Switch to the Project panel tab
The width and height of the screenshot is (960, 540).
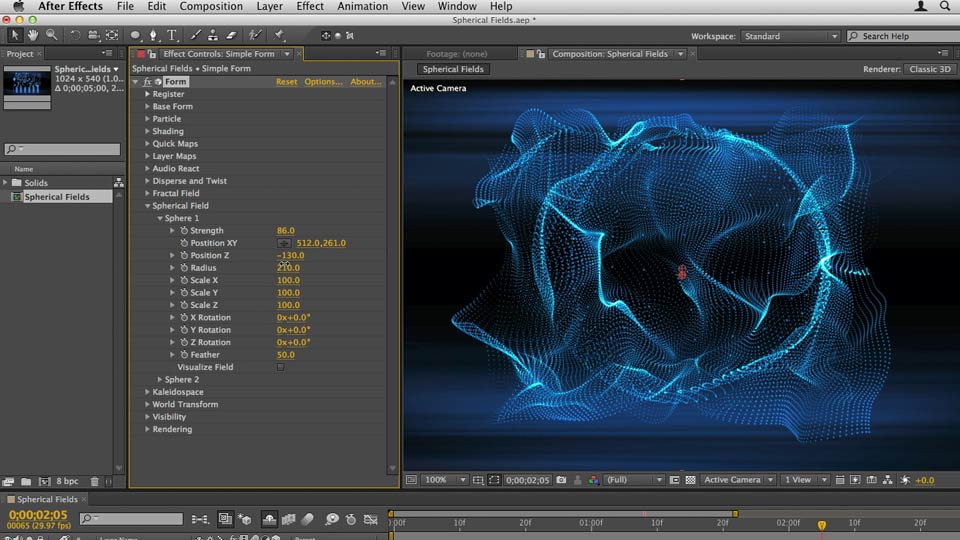click(20, 54)
